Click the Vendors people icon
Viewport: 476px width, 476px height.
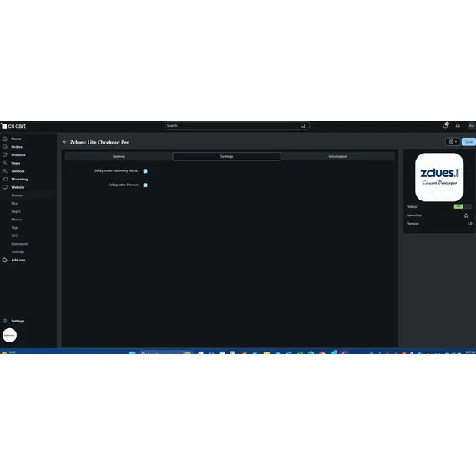pyautogui.click(x=5, y=171)
